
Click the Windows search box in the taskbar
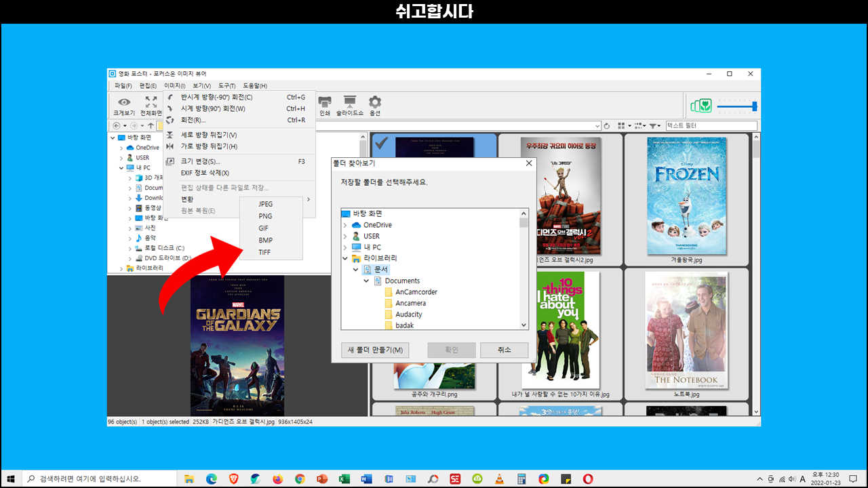tap(100, 479)
